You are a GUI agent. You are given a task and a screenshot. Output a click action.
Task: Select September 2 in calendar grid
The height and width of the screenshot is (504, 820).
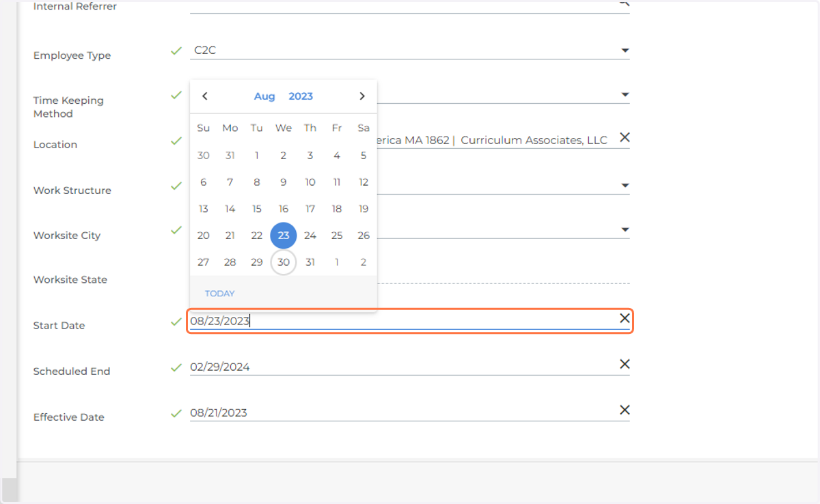coord(364,262)
